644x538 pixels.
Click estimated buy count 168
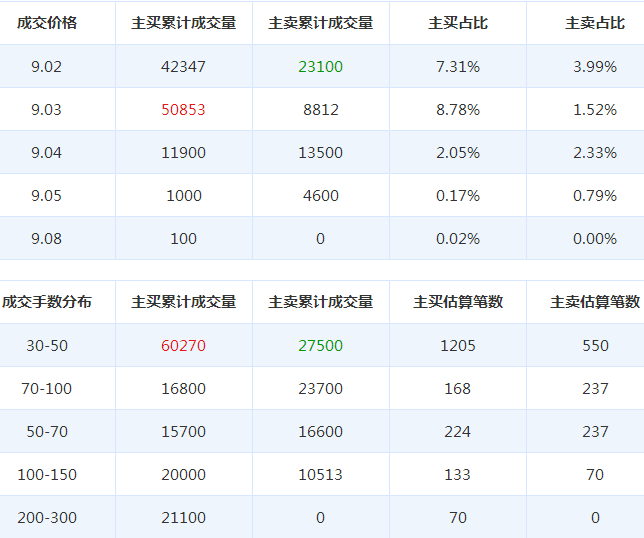[458, 389]
